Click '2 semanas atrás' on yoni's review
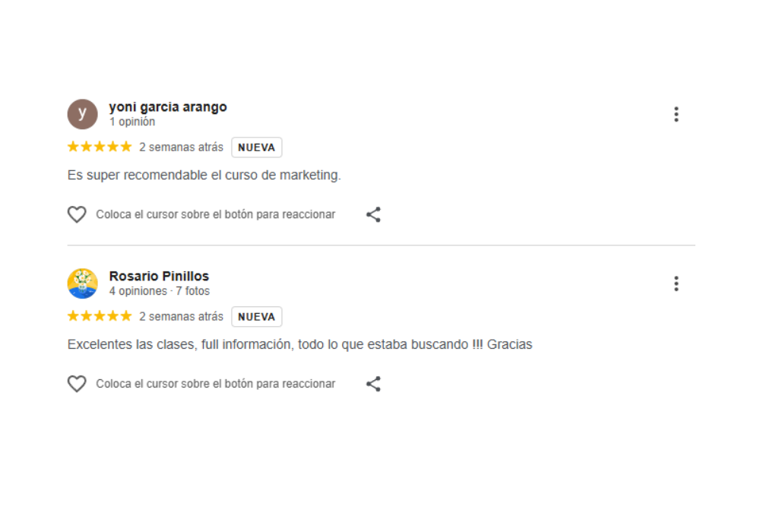Image resolution: width=760 pixels, height=532 pixels. coord(181,147)
